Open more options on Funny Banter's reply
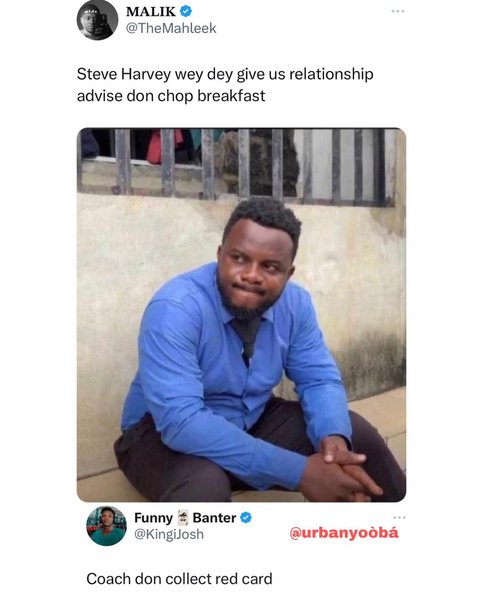 [399, 517]
